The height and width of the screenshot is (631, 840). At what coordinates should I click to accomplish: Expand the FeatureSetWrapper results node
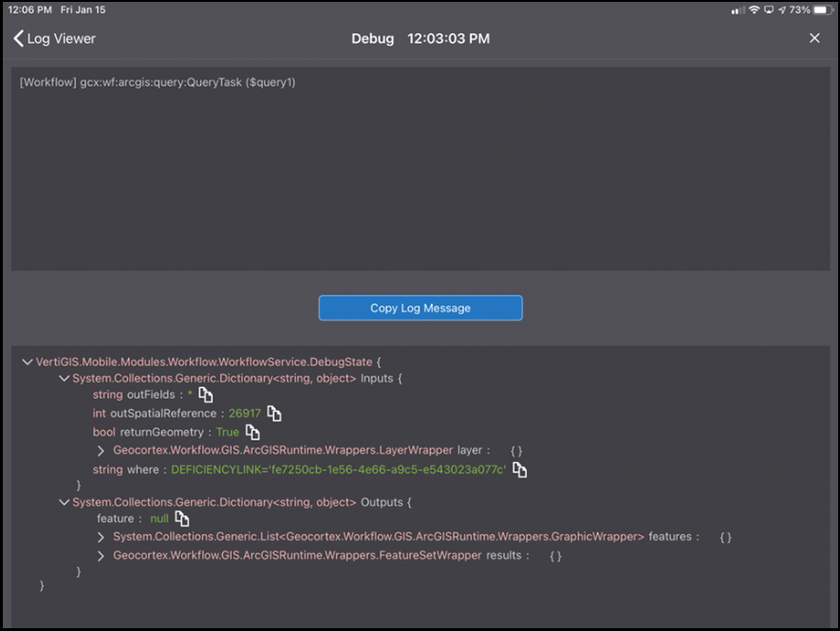101,555
